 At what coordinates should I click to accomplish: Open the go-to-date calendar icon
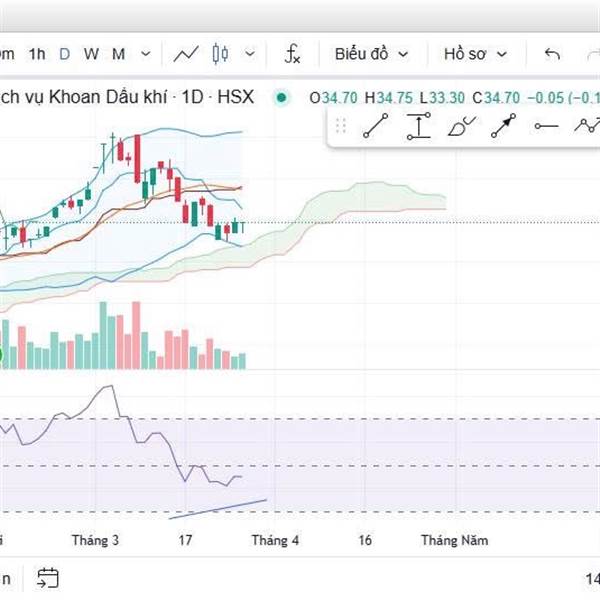tap(48, 577)
